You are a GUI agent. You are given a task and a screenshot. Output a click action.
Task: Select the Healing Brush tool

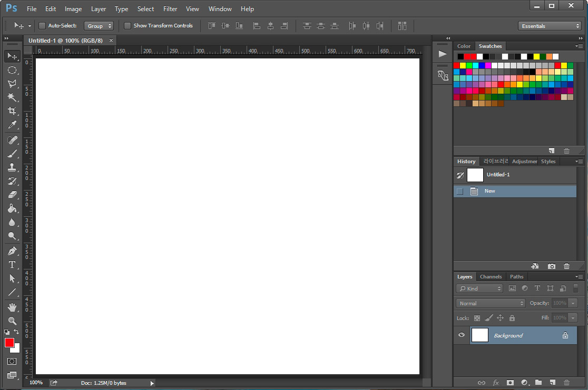point(12,140)
